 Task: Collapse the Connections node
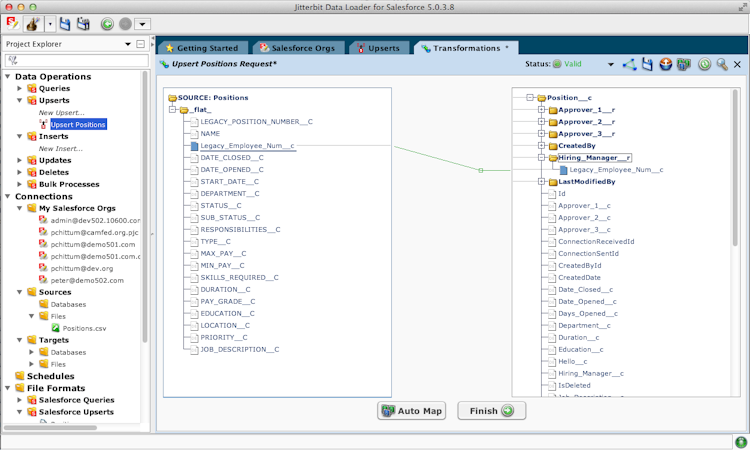point(8,197)
